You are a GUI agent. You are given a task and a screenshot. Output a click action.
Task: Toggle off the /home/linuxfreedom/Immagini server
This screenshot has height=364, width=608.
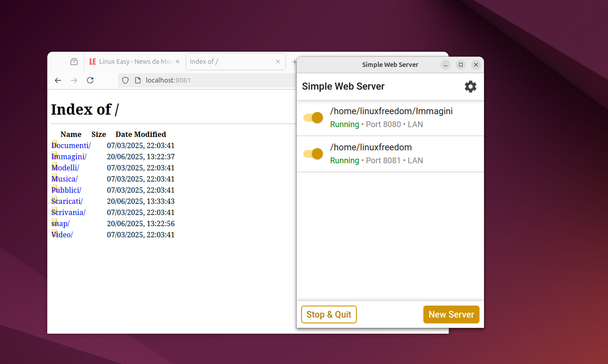coord(313,118)
